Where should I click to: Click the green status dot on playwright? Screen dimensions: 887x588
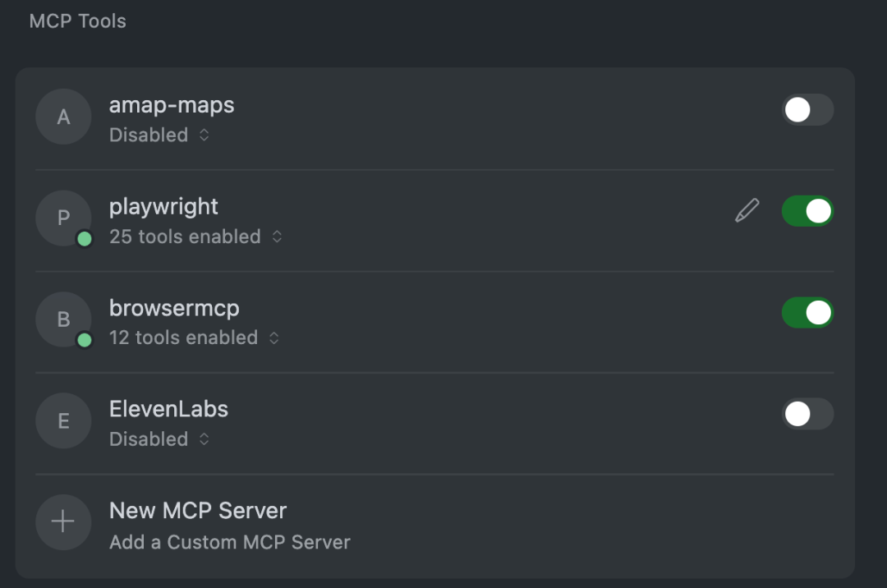pos(85,239)
